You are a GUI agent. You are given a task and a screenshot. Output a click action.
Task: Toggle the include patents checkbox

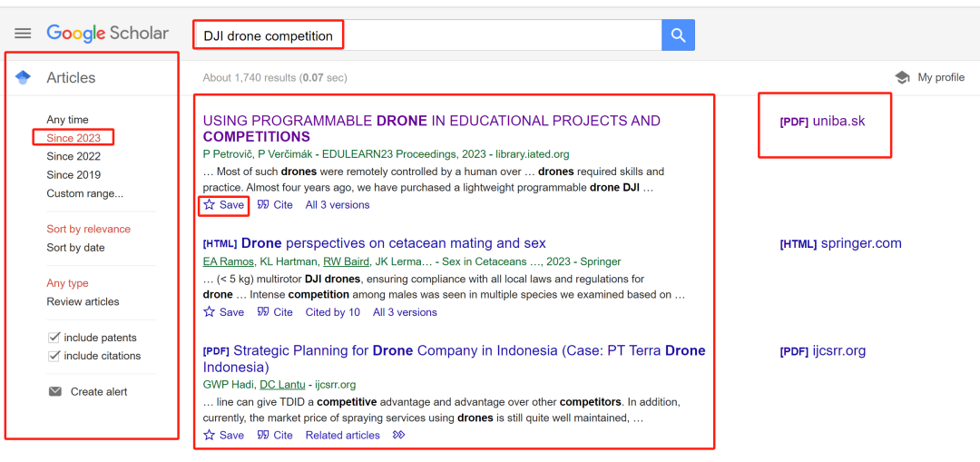[54, 338]
